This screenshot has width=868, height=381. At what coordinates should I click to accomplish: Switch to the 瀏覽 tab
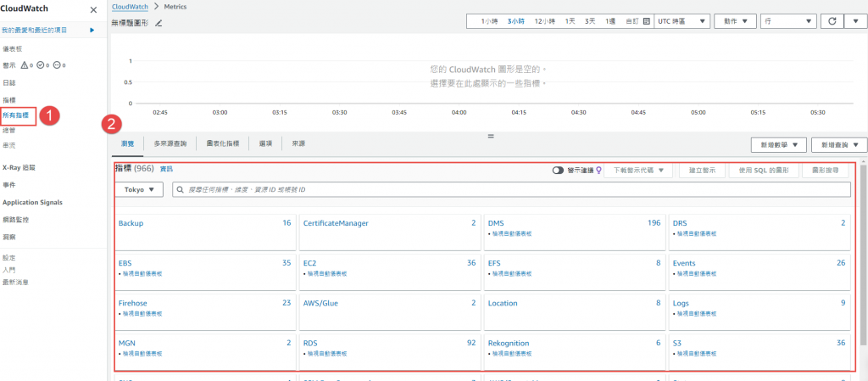tap(127, 143)
